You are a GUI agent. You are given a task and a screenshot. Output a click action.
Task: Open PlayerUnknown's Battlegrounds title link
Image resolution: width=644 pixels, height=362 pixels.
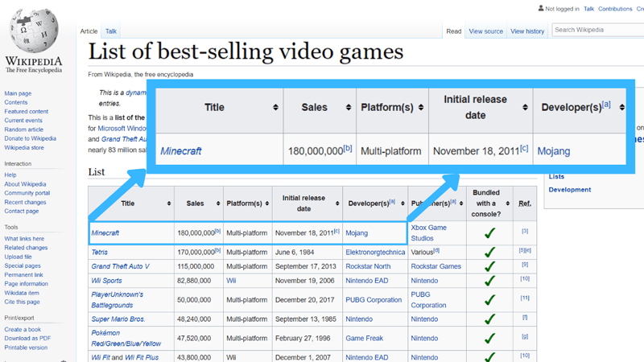tap(118, 300)
